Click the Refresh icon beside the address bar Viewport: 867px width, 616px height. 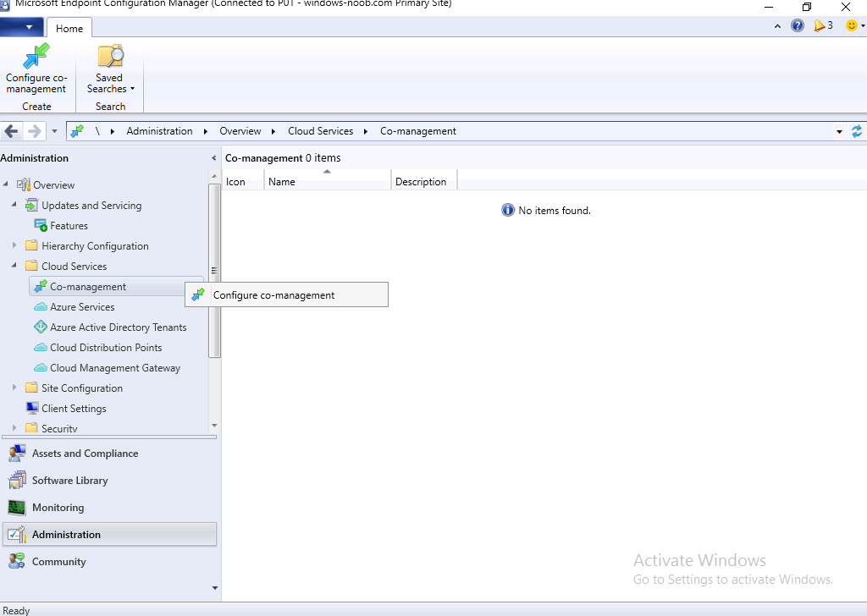[x=857, y=131]
